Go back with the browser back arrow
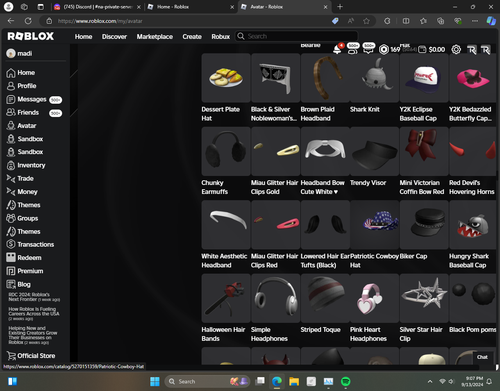The image size is (500, 391). [11, 21]
